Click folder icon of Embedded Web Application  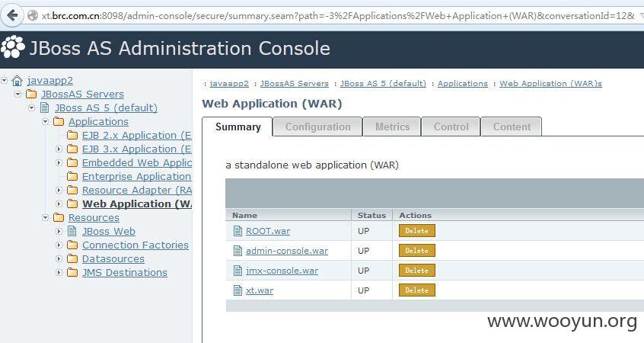(x=72, y=162)
